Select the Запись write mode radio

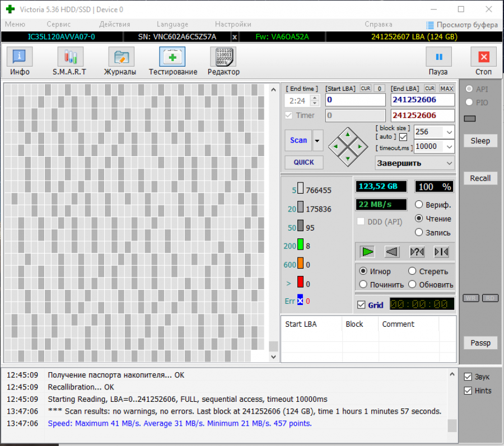click(x=419, y=232)
